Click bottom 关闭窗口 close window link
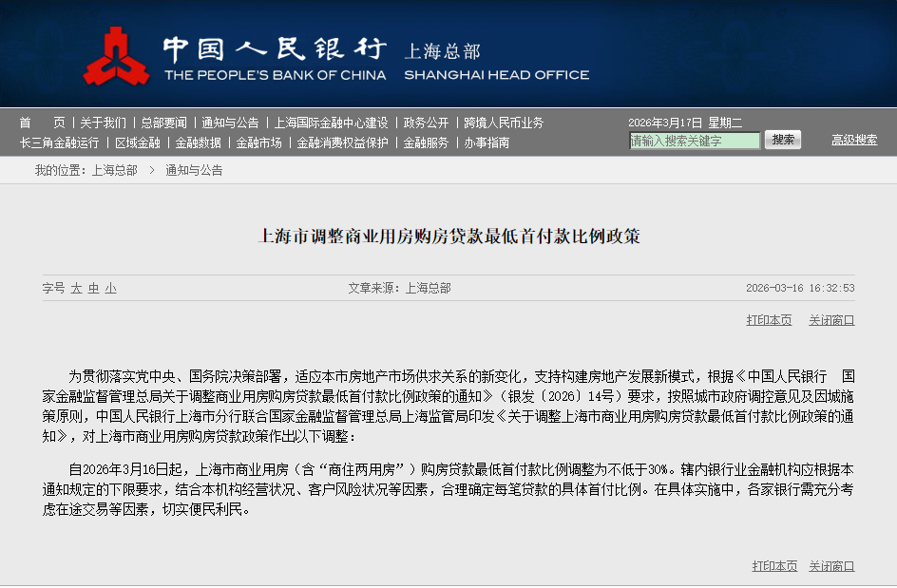 click(831, 566)
